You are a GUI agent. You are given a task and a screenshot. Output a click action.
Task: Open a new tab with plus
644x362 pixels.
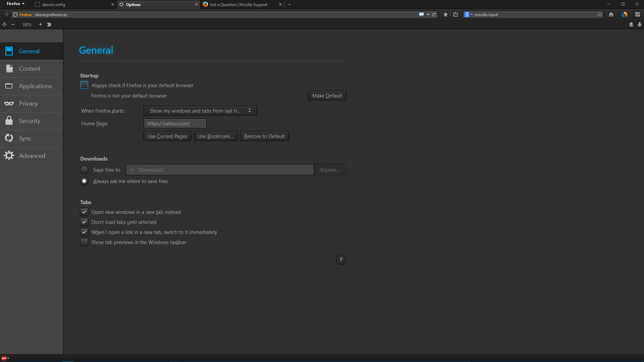(290, 4)
